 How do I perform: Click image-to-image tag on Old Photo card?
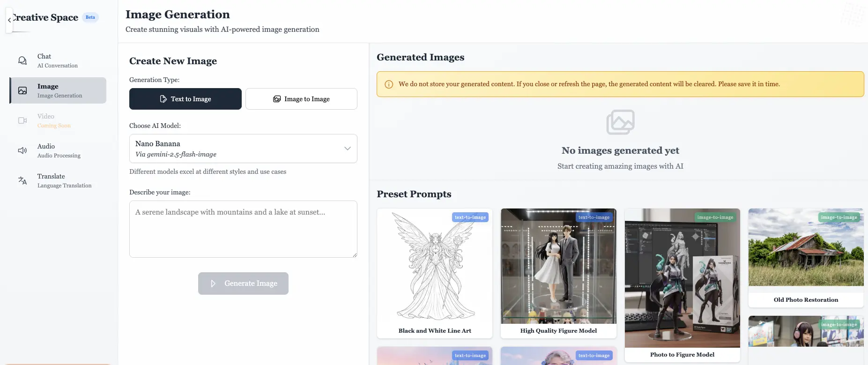pos(839,217)
